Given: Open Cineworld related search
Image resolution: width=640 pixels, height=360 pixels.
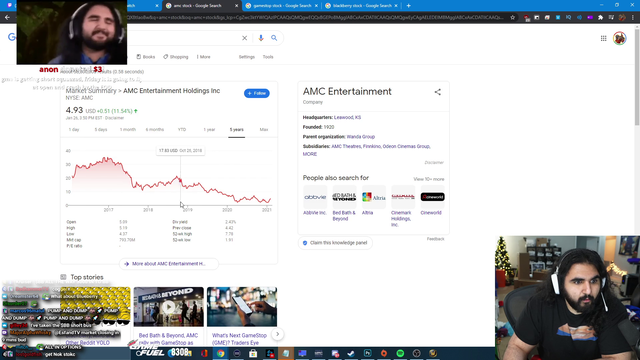Looking at the screenshot, I should point(432,200).
